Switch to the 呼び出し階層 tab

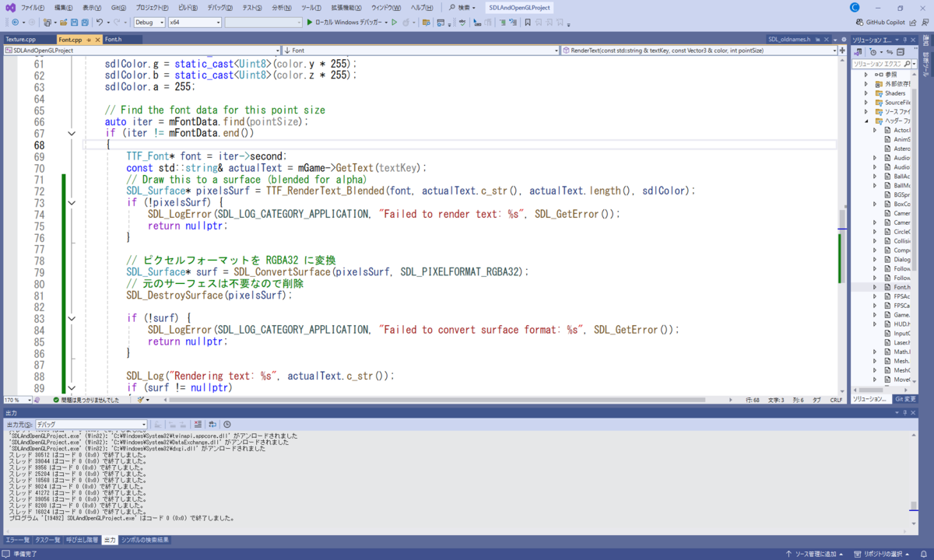coord(82,540)
